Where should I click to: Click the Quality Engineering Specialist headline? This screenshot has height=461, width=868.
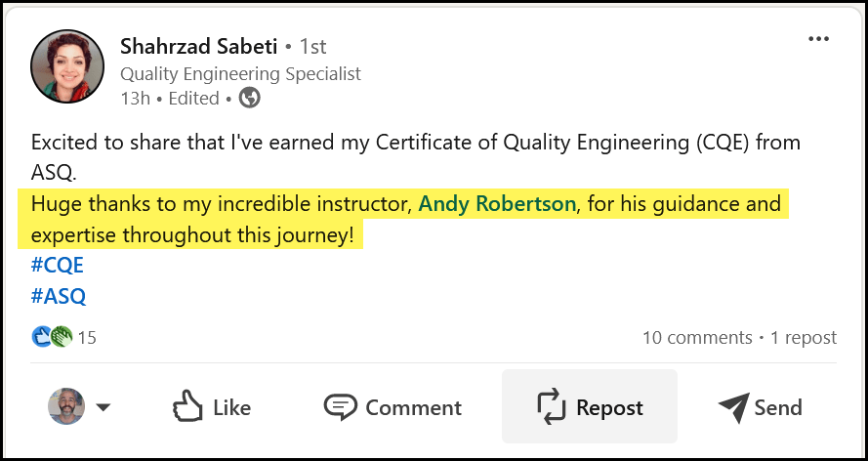[x=240, y=73]
